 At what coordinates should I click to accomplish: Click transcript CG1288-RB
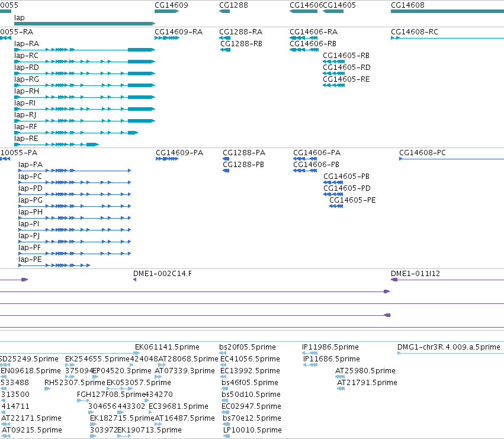point(242,44)
